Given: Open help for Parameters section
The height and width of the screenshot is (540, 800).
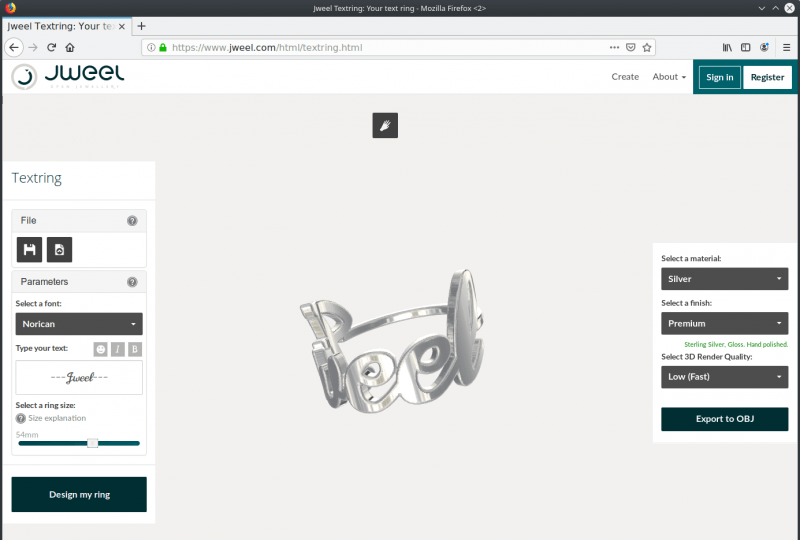Looking at the screenshot, I should click(132, 282).
